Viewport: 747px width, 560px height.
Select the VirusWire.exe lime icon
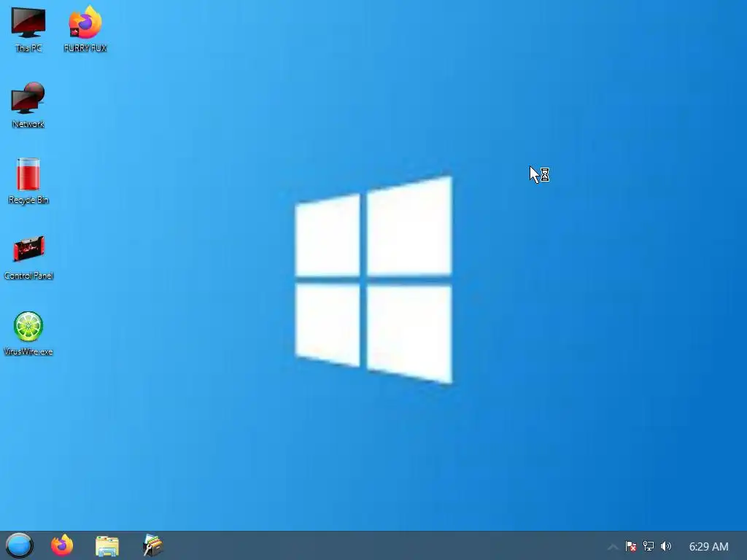[28, 326]
